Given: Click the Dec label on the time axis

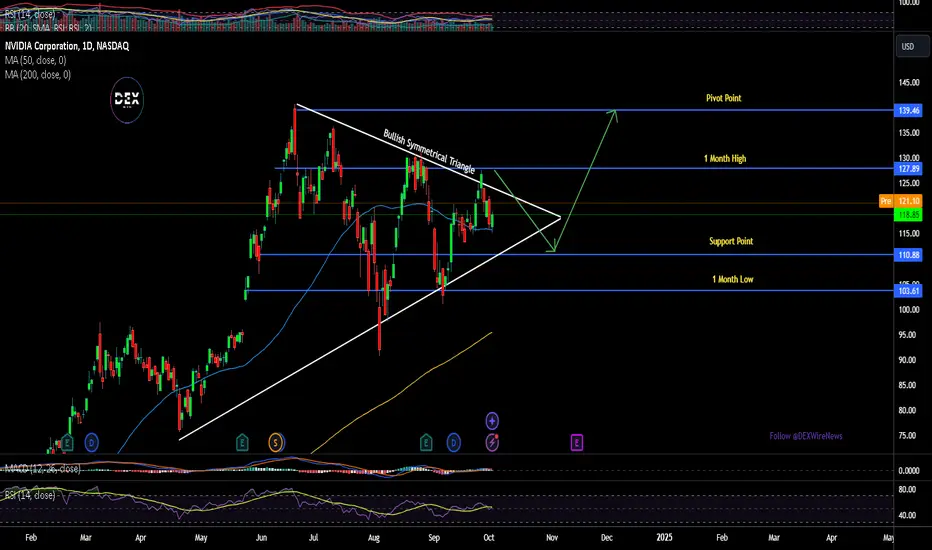Looking at the screenshot, I should pos(606,538).
